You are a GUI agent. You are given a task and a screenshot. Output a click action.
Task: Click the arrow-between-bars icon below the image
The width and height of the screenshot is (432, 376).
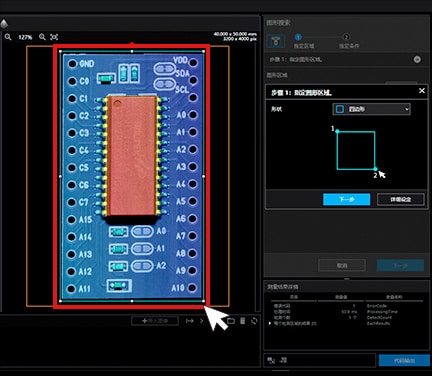tap(190, 321)
